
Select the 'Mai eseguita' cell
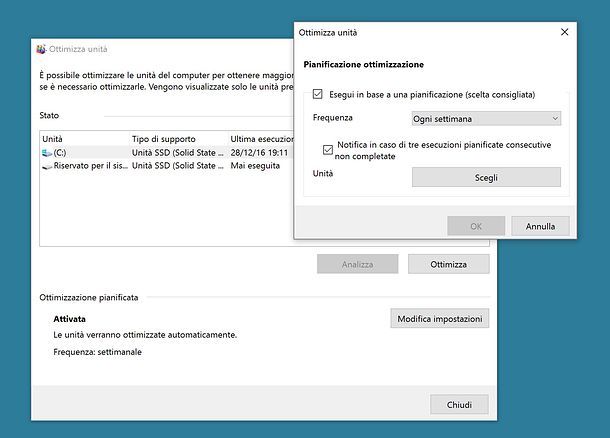click(x=255, y=166)
